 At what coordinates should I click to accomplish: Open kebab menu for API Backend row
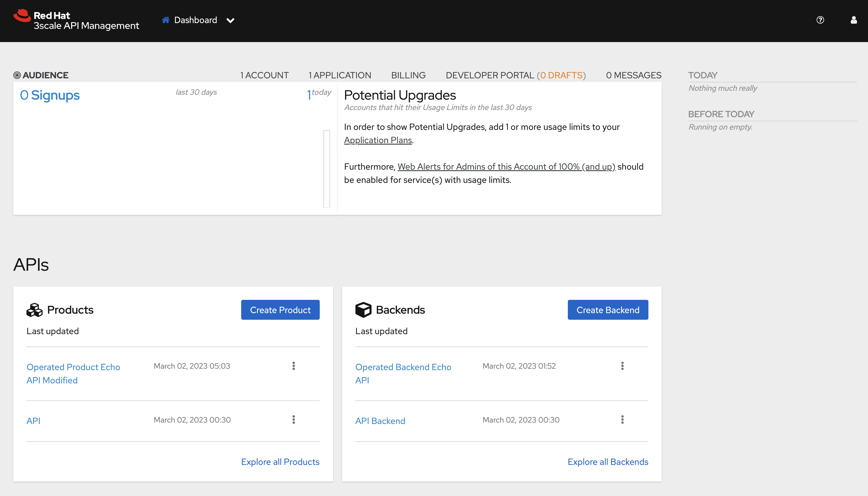tap(622, 420)
